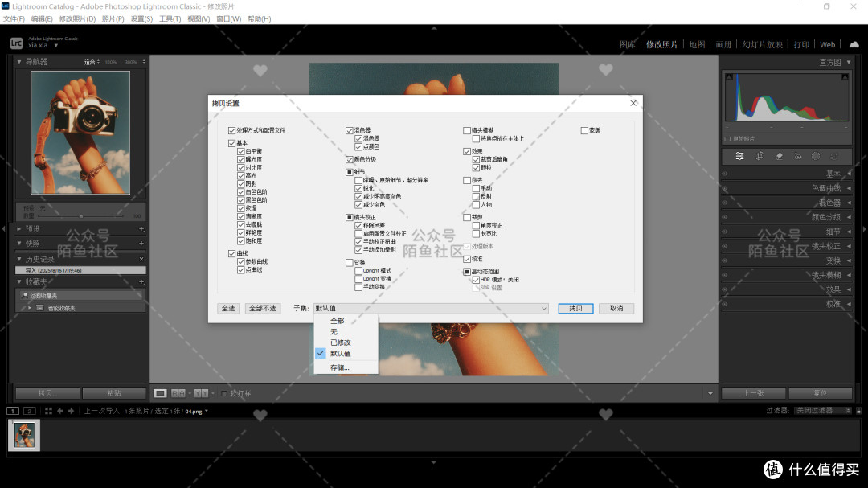Confirm with the 拷贝 dialog button
Viewport: 868px width, 488px height.
tap(575, 308)
